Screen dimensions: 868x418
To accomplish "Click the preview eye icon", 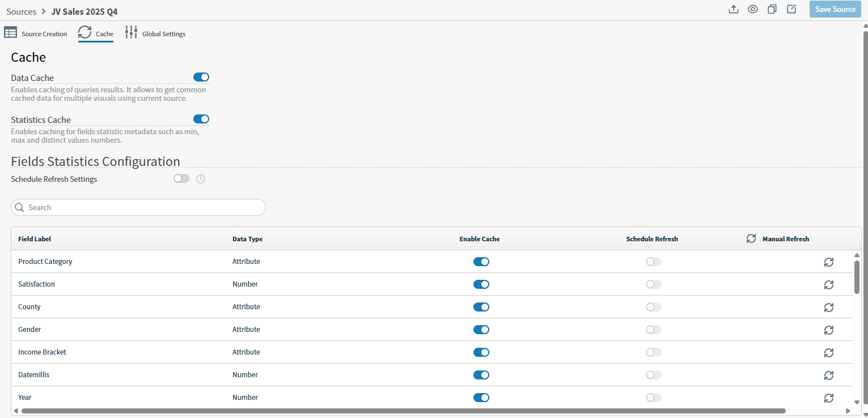I will pyautogui.click(x=753, y=9).
